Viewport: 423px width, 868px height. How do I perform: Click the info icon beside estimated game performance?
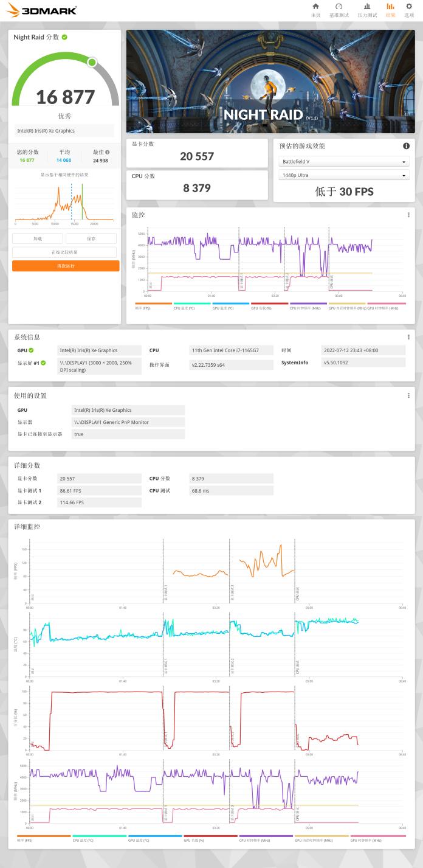(x=406, y=146)
